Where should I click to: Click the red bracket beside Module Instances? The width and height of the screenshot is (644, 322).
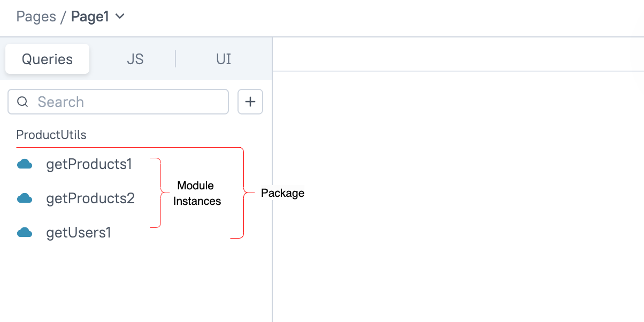[x=160, y=193]
